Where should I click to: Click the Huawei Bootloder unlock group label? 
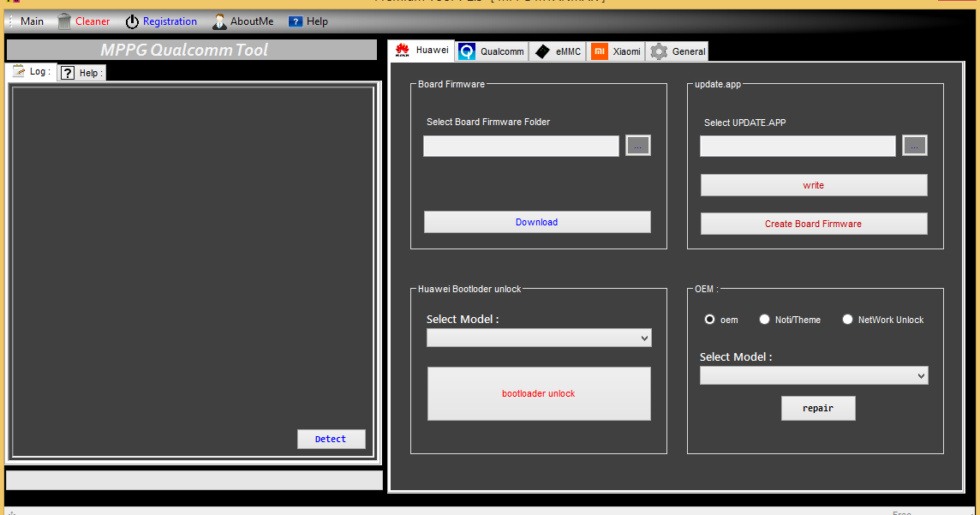pyautogui.click(x=469, y=289)
